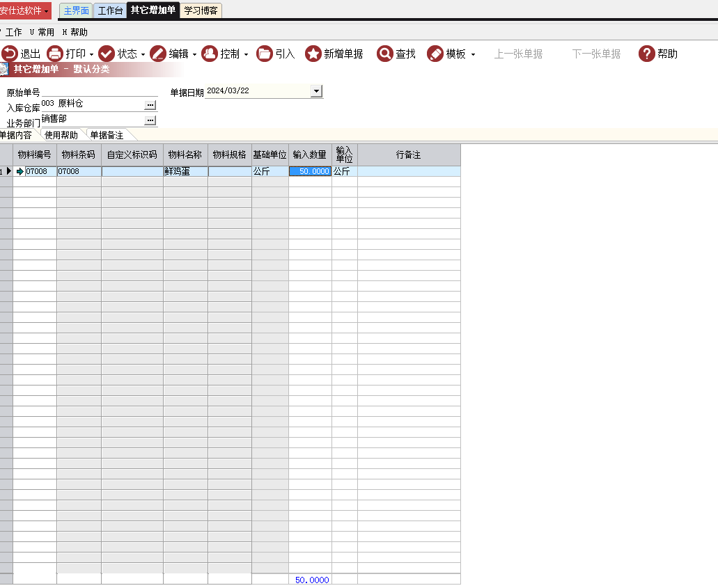This screenshot has height=588, width=718.
Task: Expand the 状态 dropdown arrow
Action: tap(143, 54)
